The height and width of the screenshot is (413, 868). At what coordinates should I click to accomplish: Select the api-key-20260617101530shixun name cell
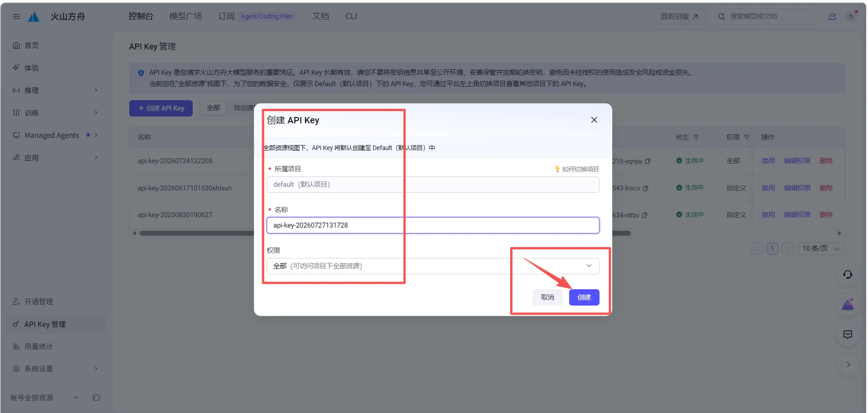(185, 188)
